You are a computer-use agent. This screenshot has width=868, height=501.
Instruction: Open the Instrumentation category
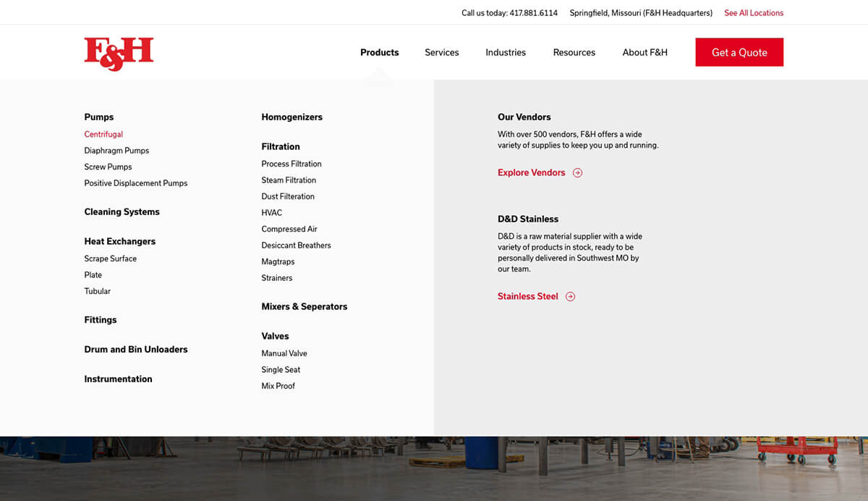(x=119, y=379)
